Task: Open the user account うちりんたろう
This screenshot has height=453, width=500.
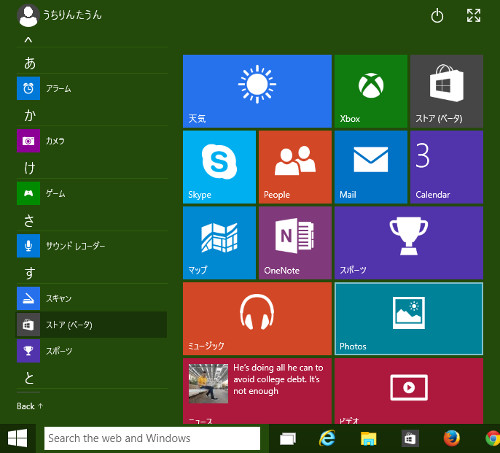Action: [59, 15]
